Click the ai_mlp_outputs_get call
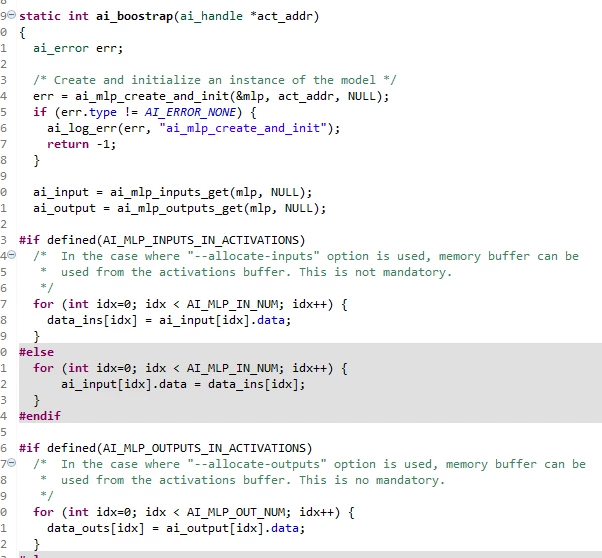The image size is (602, 558). (180, 209)
